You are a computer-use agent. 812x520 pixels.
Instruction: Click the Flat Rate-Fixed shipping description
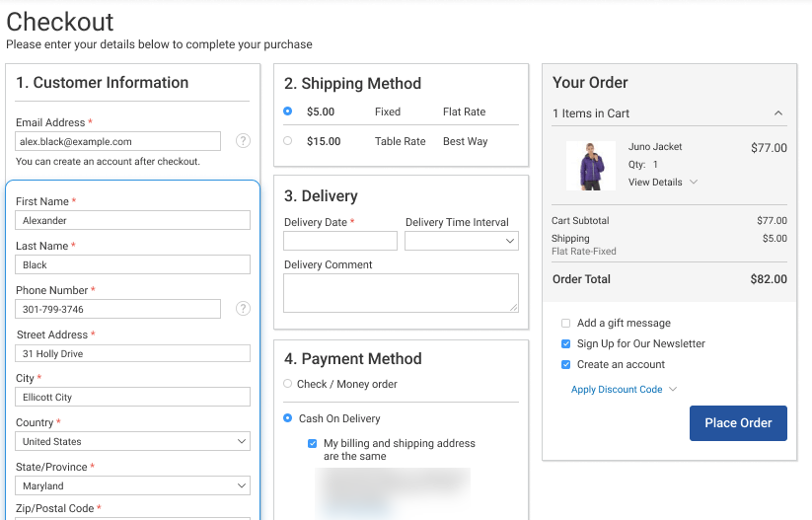tap(584, 252)
